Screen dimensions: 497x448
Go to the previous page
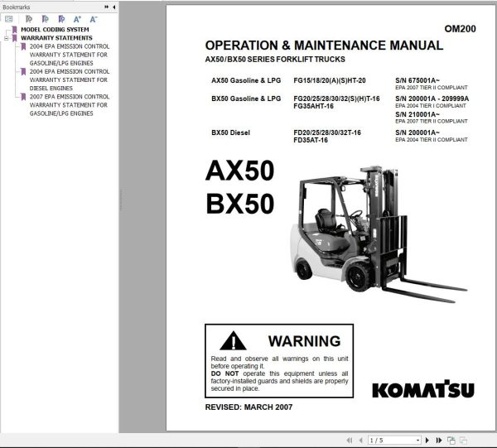360,440
